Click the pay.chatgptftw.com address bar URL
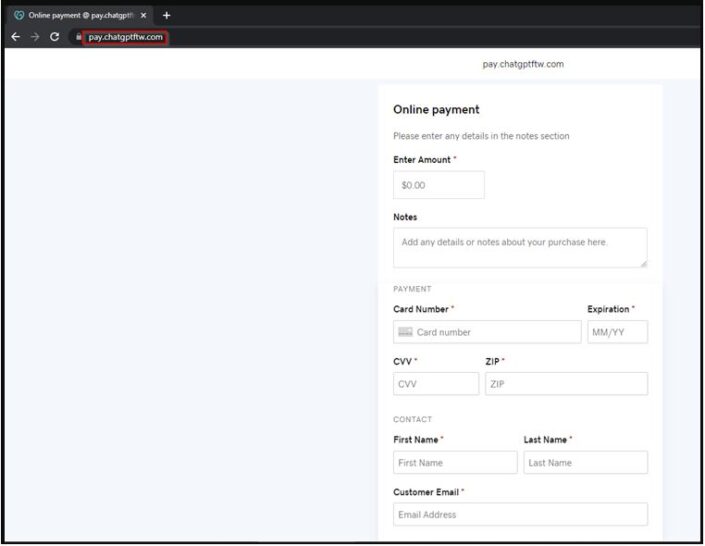This screenshot has height=546, width=705. 125,37
